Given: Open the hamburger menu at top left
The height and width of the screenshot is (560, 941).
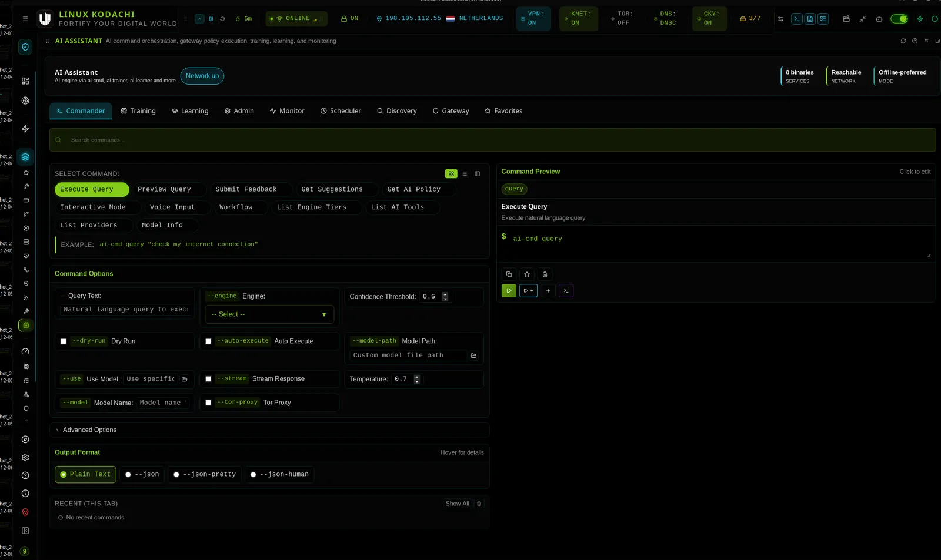Looking at the screenshot, I should 25,19.
